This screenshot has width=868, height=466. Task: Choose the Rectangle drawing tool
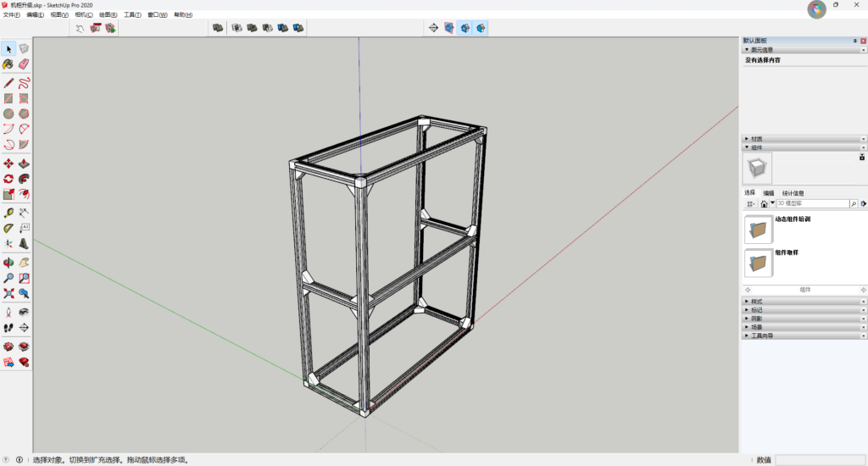pyautogui.click(x=8, y=98)
